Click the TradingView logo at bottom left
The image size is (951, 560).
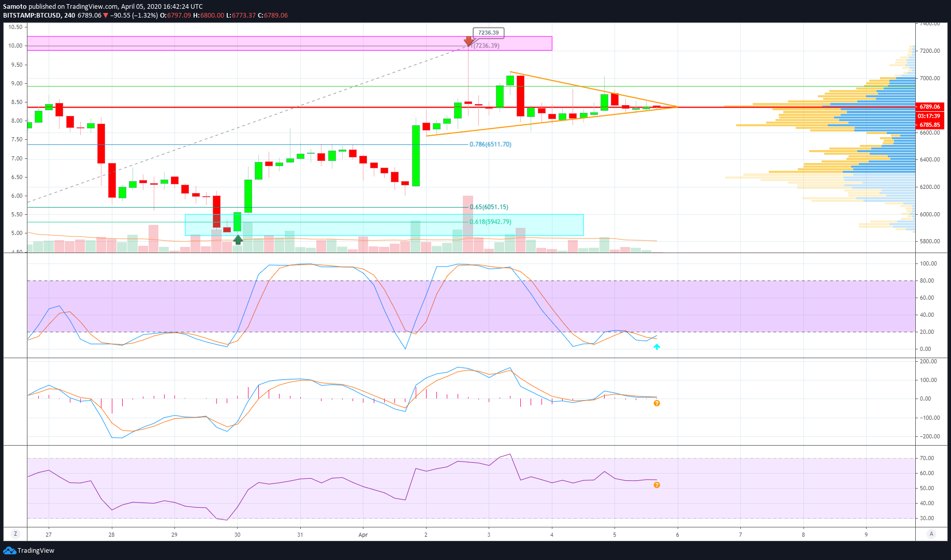tap(28, 550)
